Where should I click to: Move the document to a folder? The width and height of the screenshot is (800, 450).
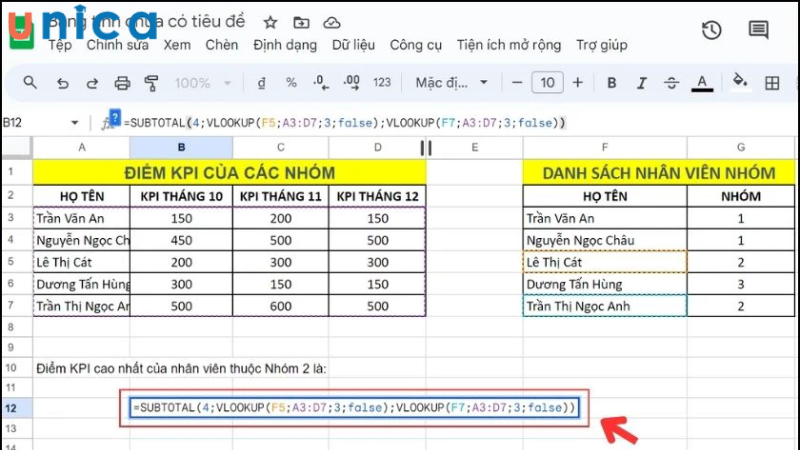click(x=301, y=22)
